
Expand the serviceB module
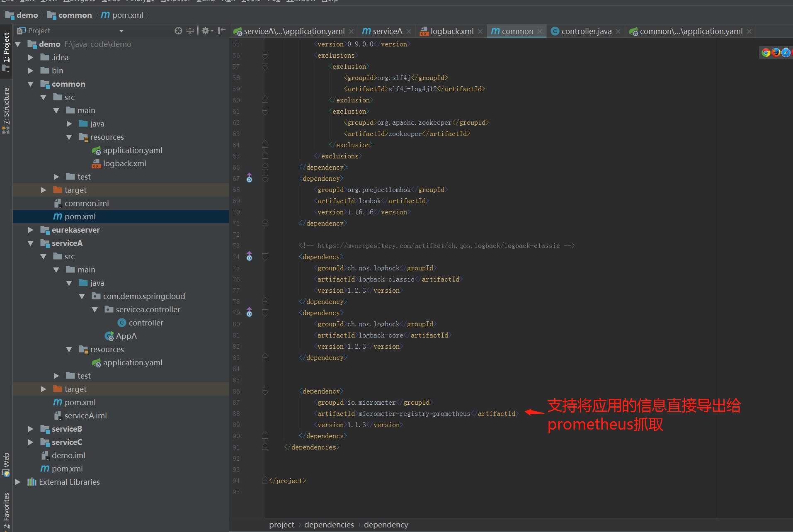(x=31, y=429)
